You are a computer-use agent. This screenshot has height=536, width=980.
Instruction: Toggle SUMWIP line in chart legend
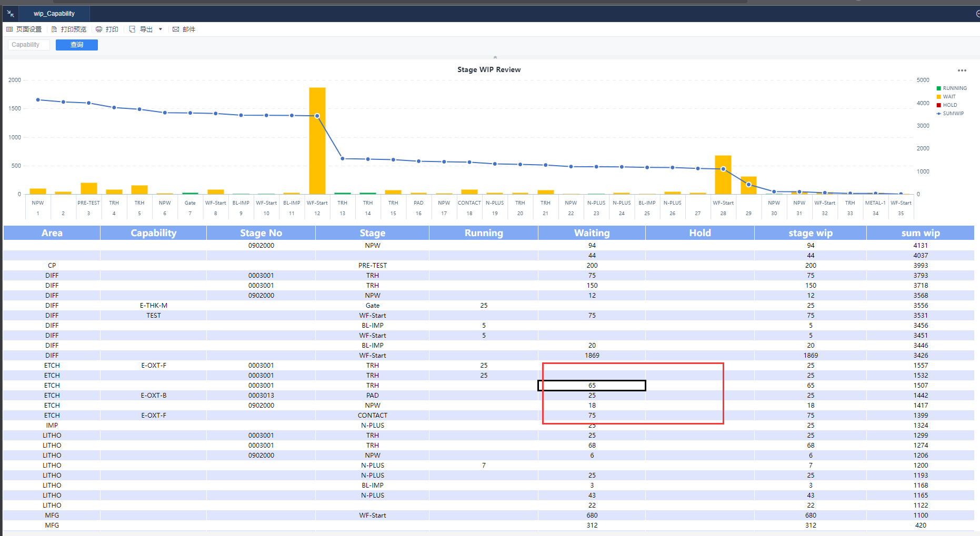point(950,114)
